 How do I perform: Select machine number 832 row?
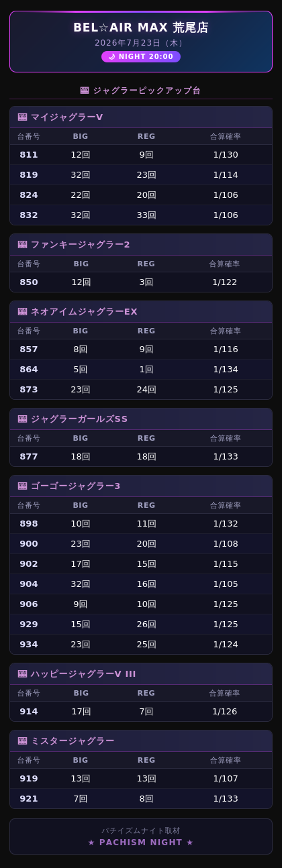coord(141,215)
